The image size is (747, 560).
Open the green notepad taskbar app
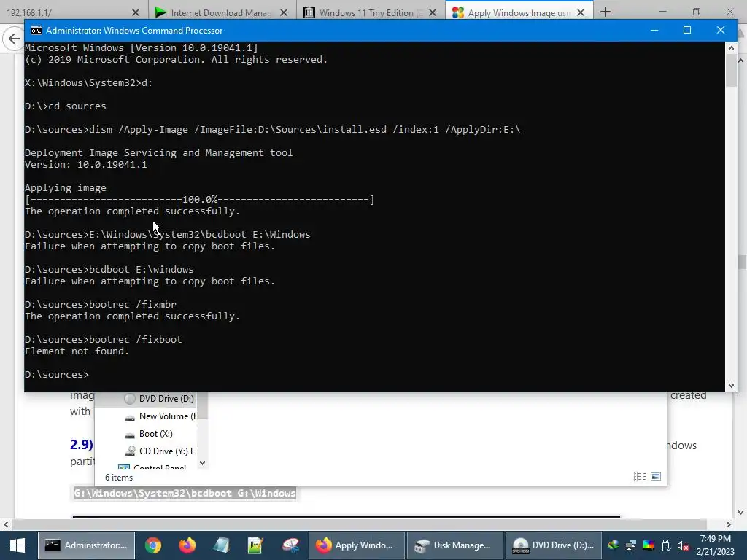click(255, 545)
